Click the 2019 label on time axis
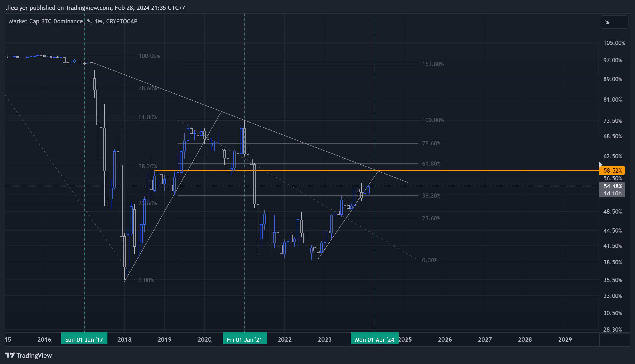The height and width of the screenshot is (364, 635). tap(165, 340)
